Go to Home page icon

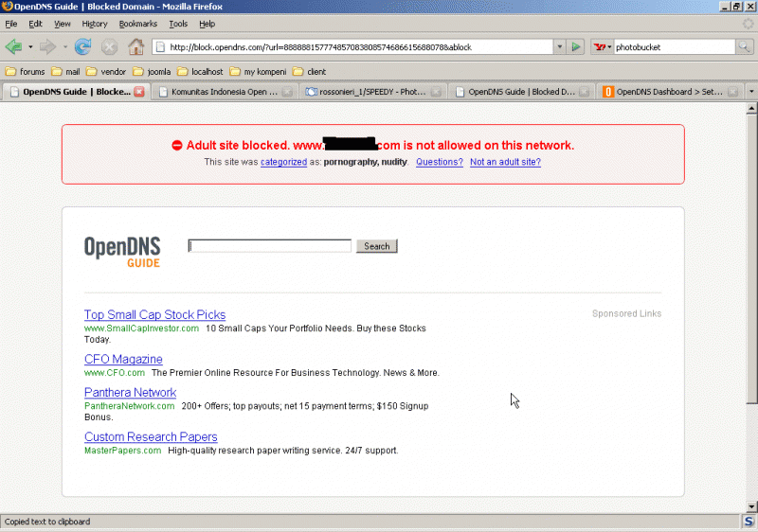136,46
